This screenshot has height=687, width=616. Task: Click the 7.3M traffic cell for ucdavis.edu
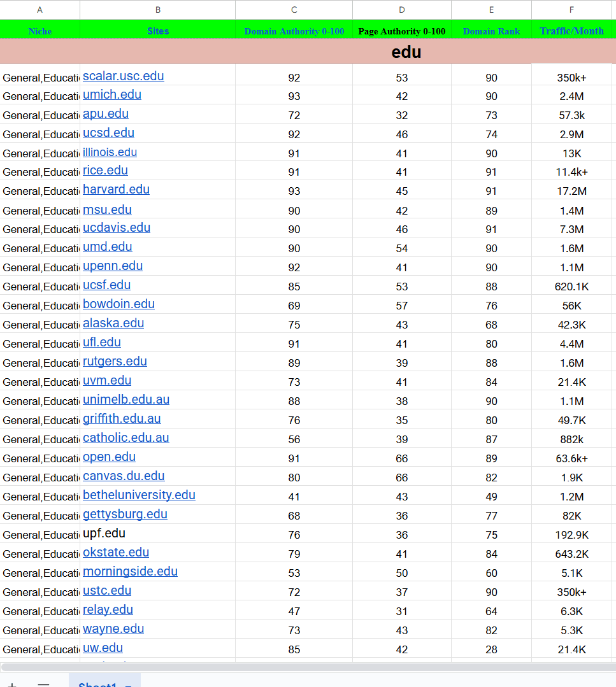click(571, 229)
